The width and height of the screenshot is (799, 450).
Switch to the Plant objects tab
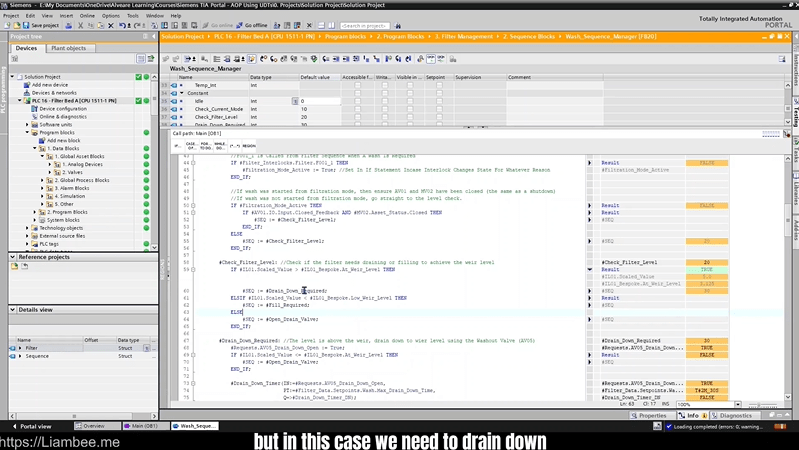[68, 48]
